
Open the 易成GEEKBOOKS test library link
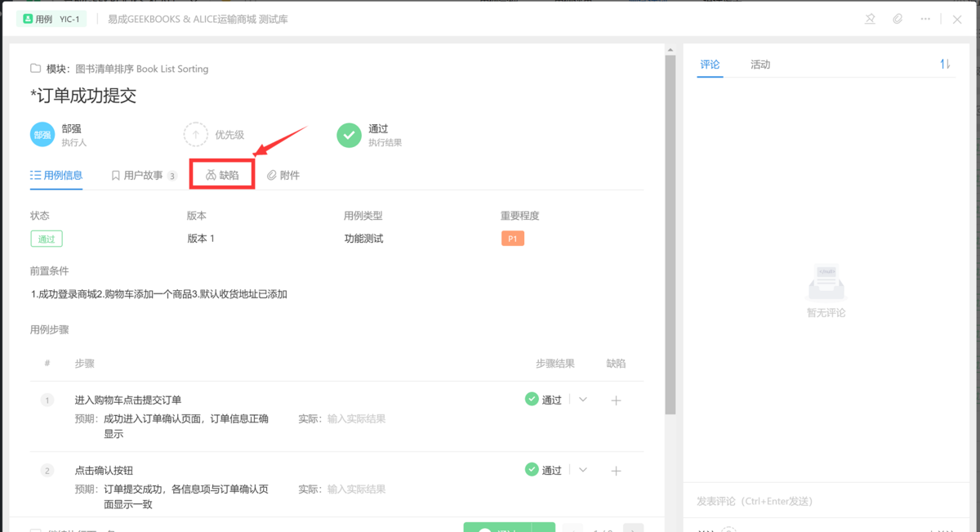pos(198,19)
